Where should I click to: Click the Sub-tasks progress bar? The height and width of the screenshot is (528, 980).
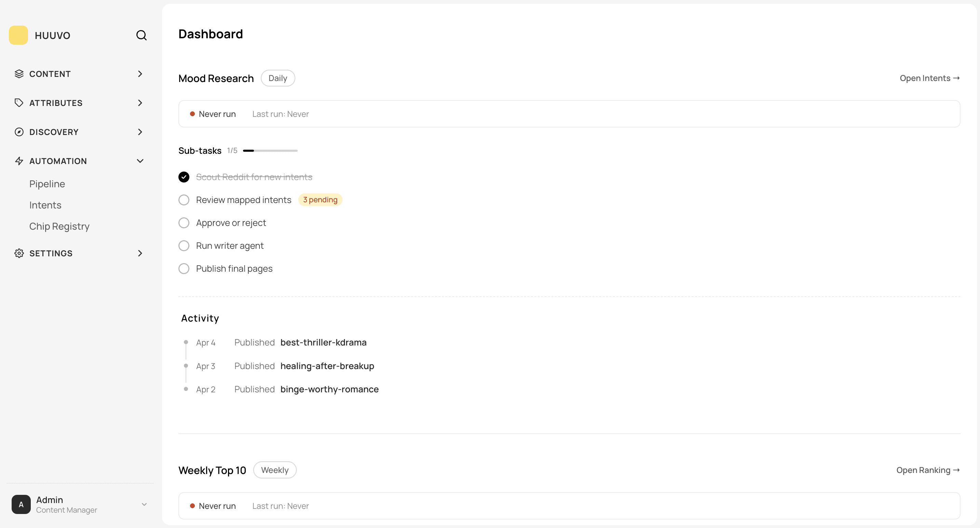coord(269,150)
